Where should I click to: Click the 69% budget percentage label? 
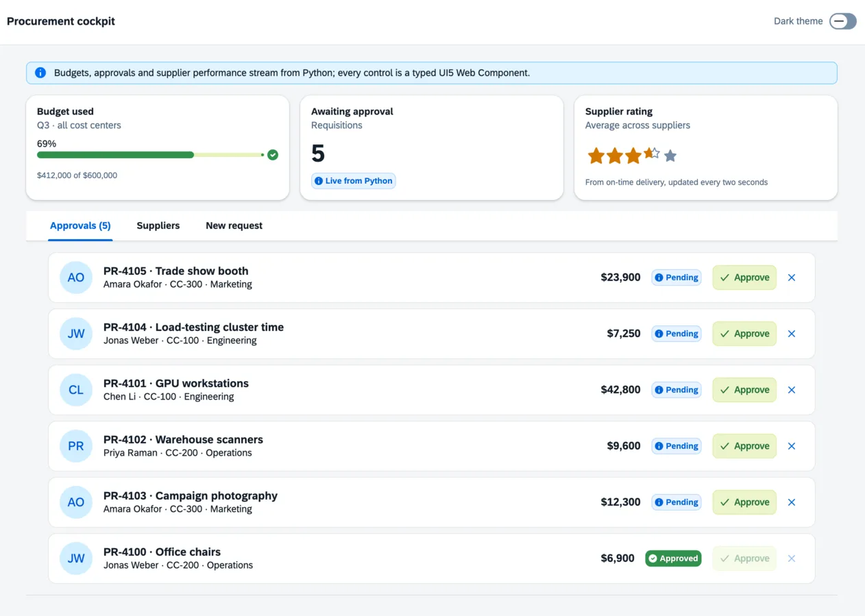tap(47, 144)
